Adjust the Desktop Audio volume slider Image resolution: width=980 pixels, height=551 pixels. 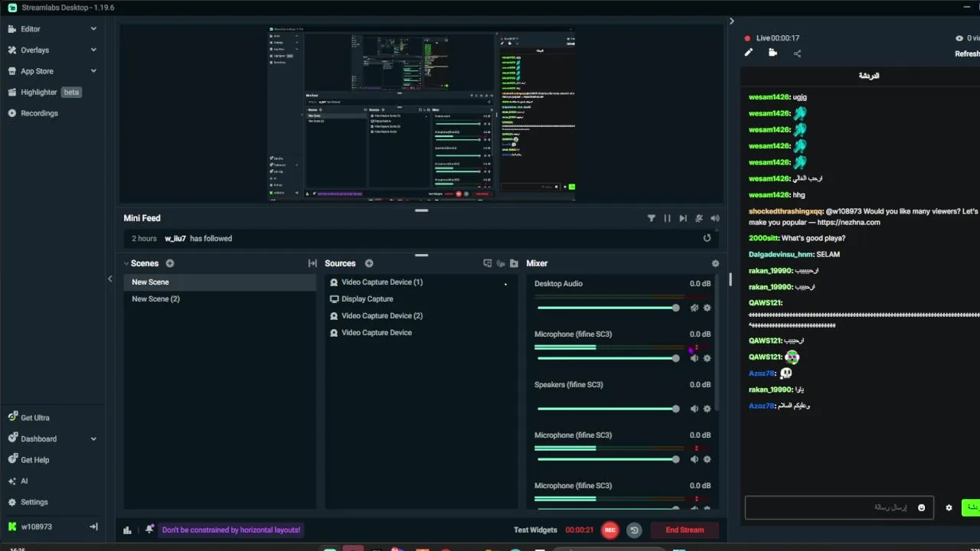[x=608, y=308]
